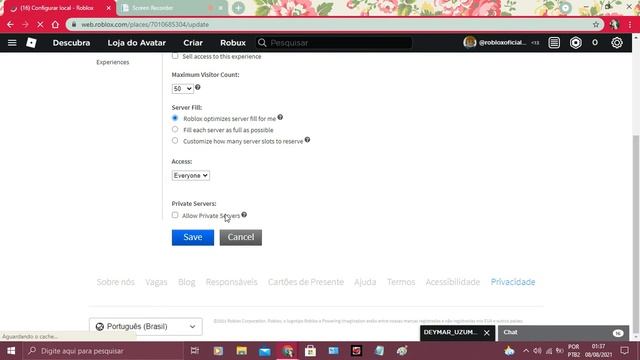Open a new browser tab

coord(238,8)
